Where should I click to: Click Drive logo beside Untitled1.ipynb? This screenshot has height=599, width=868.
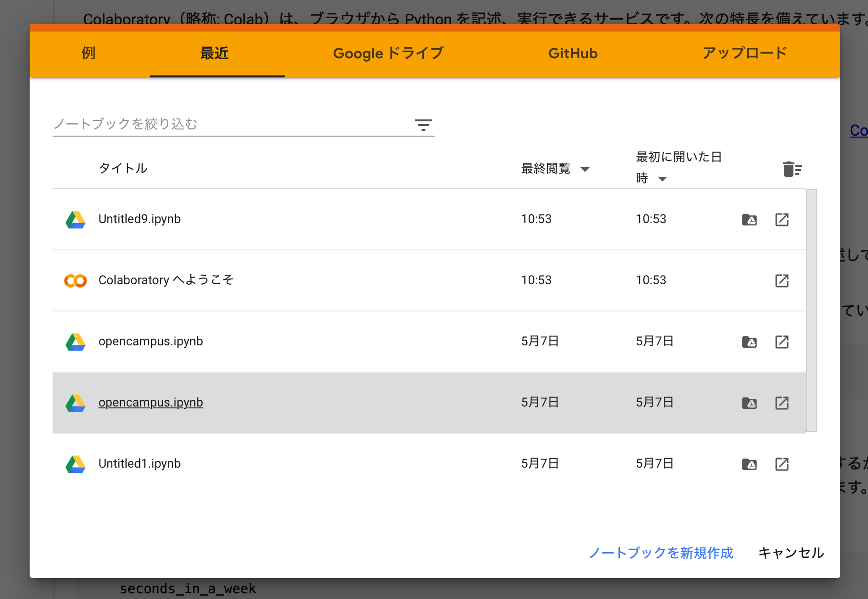pyautogui.click(x=76, y=464)
